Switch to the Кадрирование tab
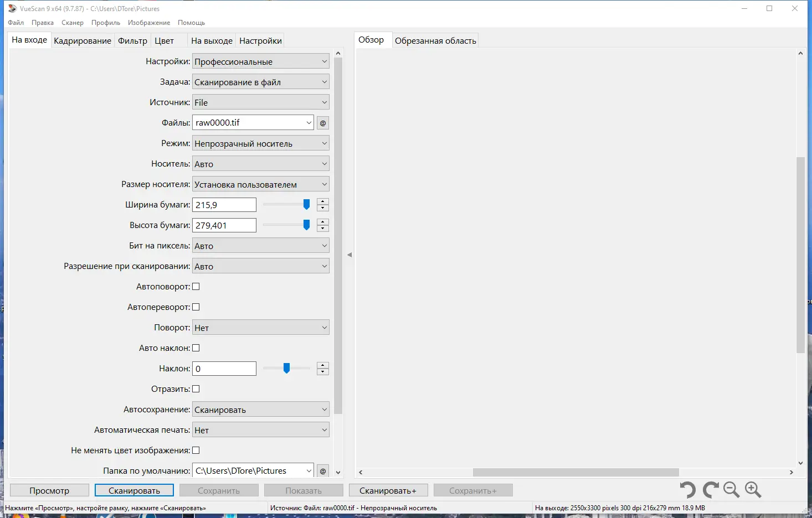This screenshot has width=812, height=518. 83,41
